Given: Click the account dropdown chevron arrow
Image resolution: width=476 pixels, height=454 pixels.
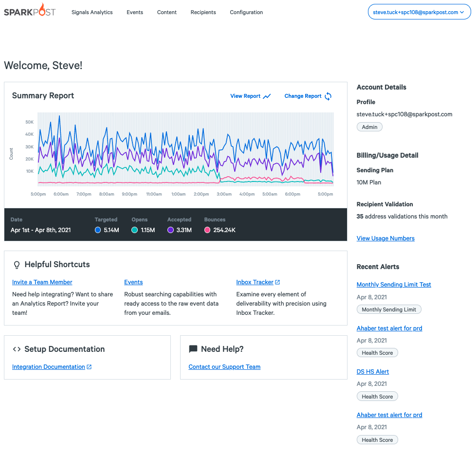Looking at the screenshot, I should [x=462, y=12].
